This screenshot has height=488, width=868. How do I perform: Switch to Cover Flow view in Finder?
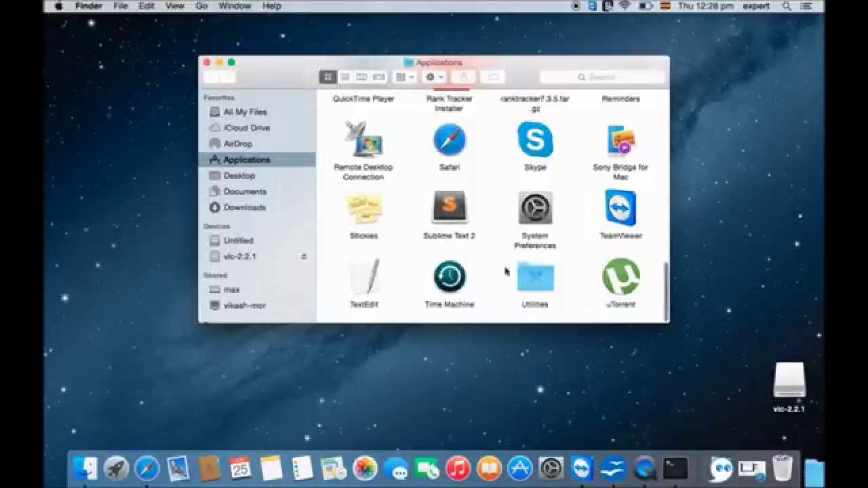(378, 77)
